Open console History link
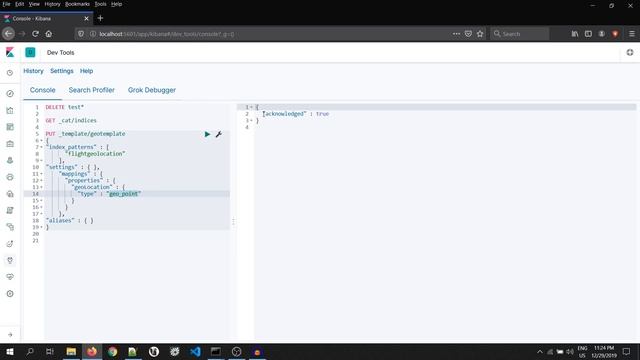Screen dimensions: 640x360 pyautogui.click(x=33, y=71)
